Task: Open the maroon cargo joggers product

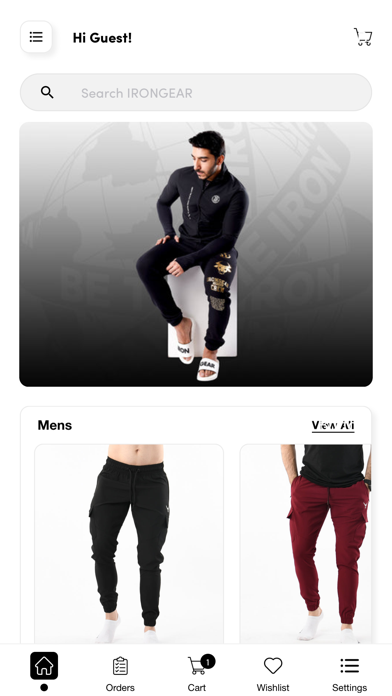Action: click(306, 544)
